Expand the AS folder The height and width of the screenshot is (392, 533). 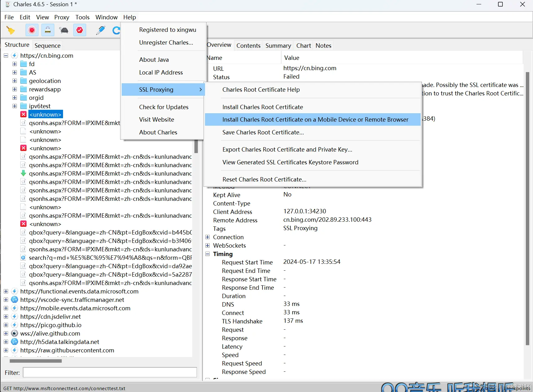tap(15, 72)
